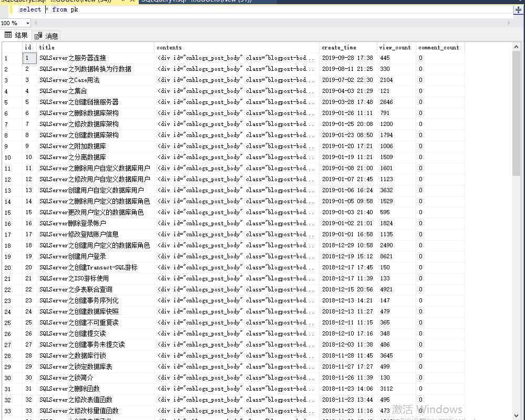This screenshot has height=420, width=525.
Task: Select contents cell in row 25
Action: [x=236, y=323]
